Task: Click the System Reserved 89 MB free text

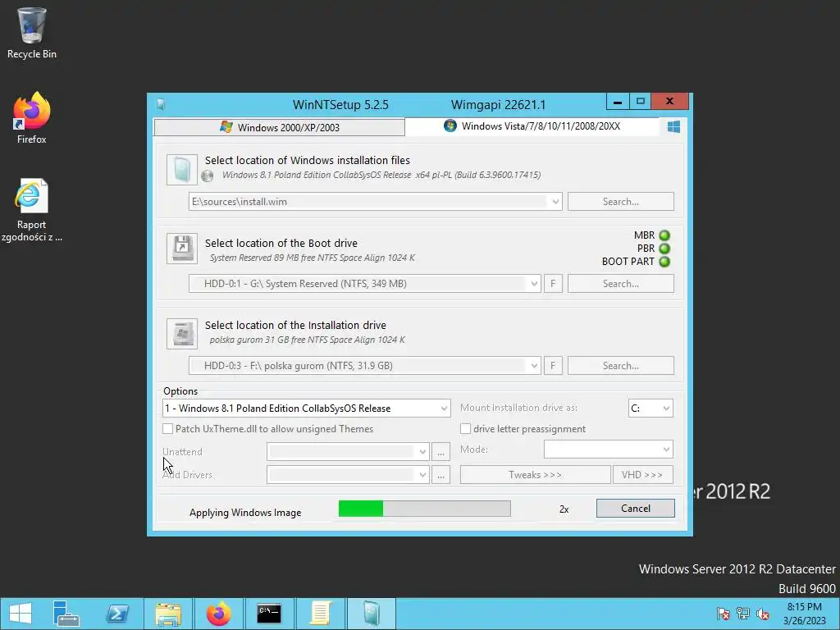Action: pyautogui.click(x=313, y=258)
